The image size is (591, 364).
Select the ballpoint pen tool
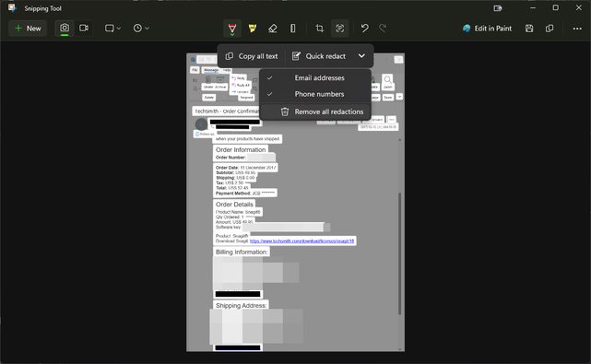(232, 29)
